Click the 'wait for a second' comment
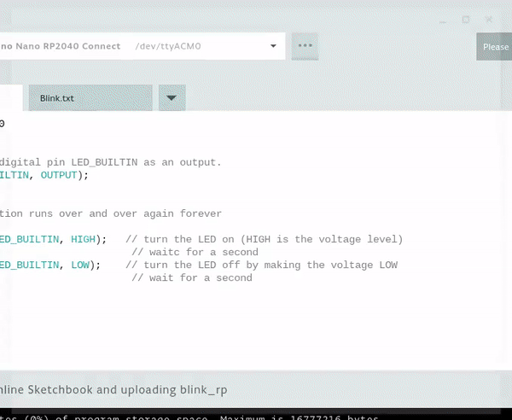This screenshot has height=420, width=512. pyautogui.click(x=190, y=277)
